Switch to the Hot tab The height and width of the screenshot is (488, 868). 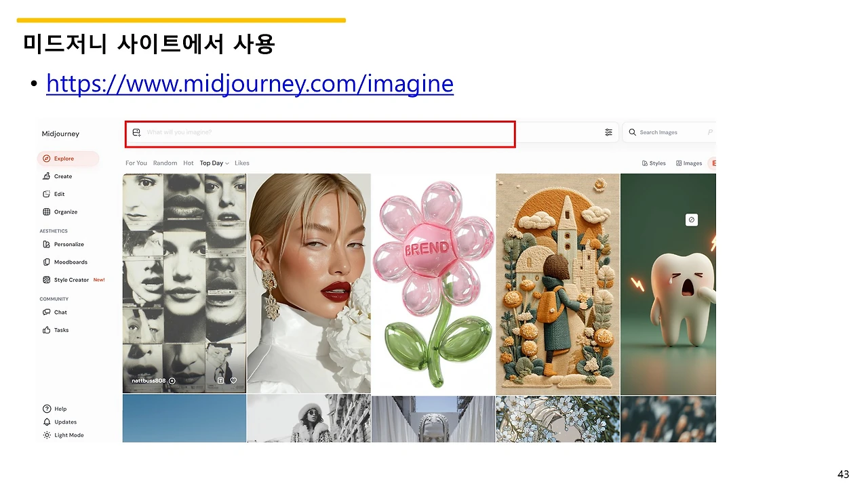click(x=188, y=163)
